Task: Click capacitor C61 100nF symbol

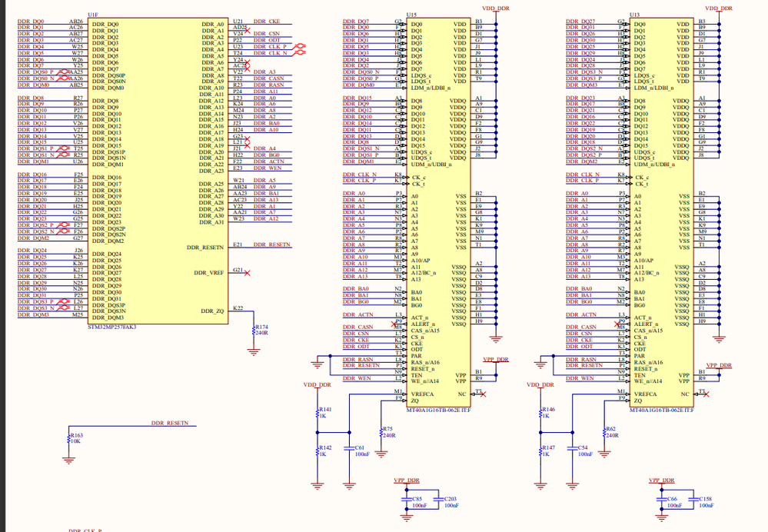Action: [349, 447]
